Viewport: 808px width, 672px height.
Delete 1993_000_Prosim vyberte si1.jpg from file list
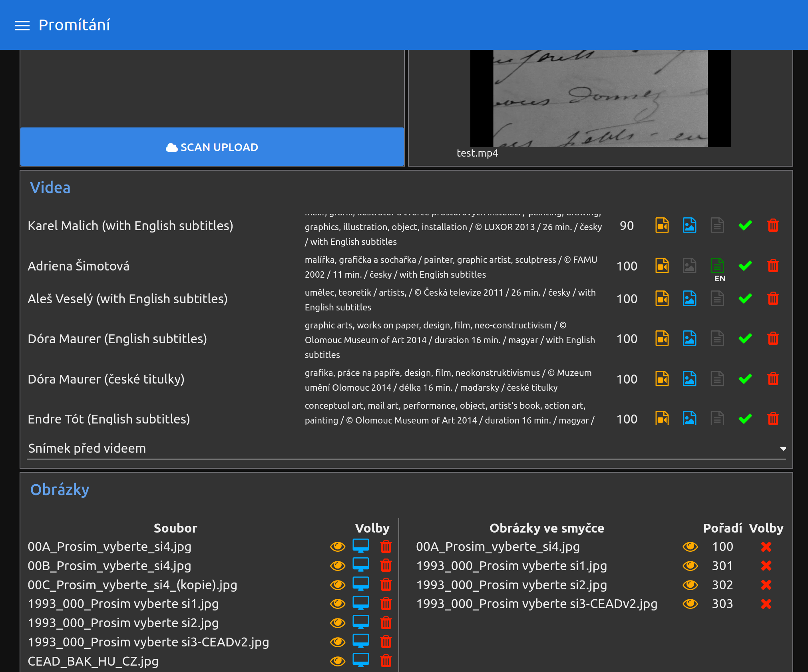(386, 604)
